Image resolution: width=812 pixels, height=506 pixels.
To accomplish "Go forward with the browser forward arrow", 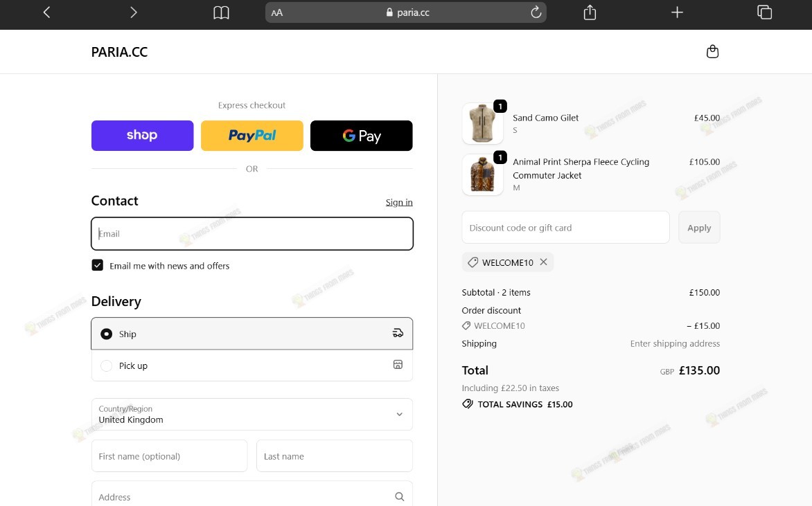I will 134,12.
